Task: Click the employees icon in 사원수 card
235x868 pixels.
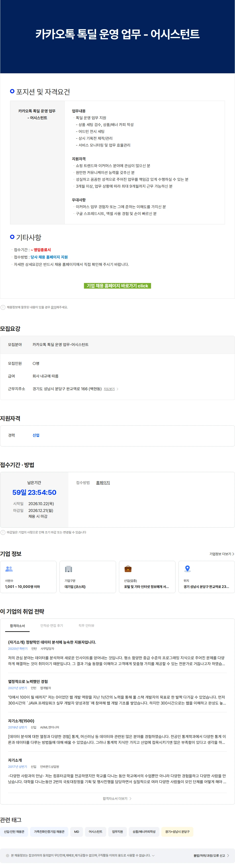Action: click(9, 569)
